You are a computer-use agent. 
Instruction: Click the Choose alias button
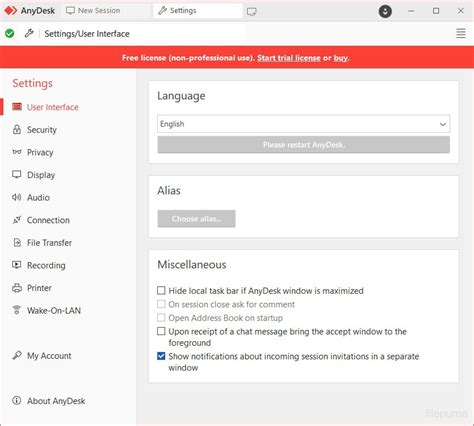(196, 219)
